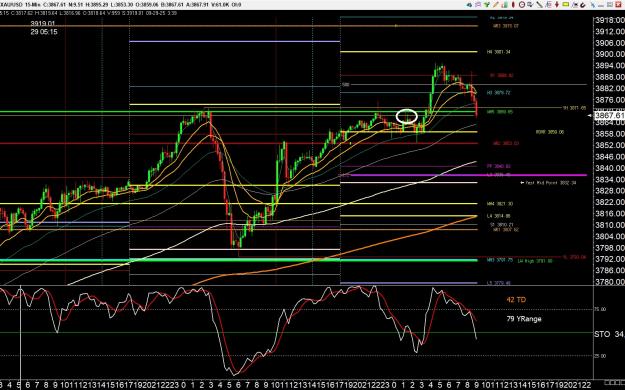The width and height of the screenshot is (625, 390).
Task: Click the 3834.00 price axis label
Action: pyautogui.click(x=609, y=179)
